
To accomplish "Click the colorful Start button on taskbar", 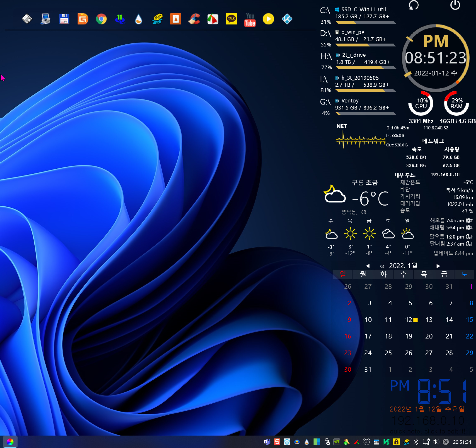I will 10,442.
